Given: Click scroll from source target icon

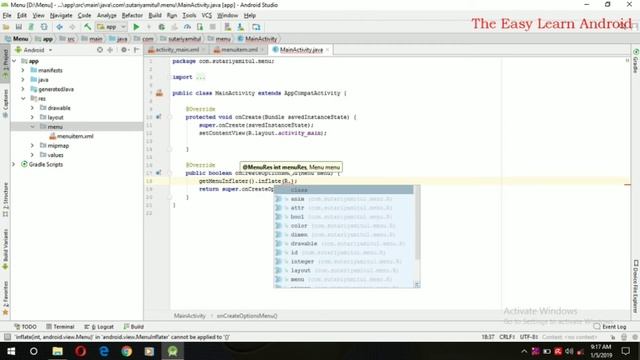Looking at the screenshot, I should click(x=100, y=50).
